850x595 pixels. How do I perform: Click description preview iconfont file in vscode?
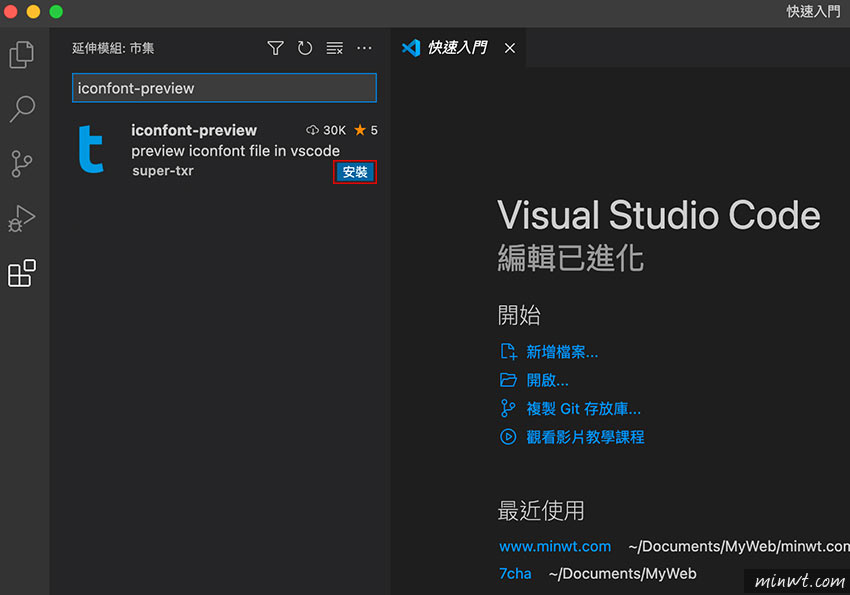[235, 151]
